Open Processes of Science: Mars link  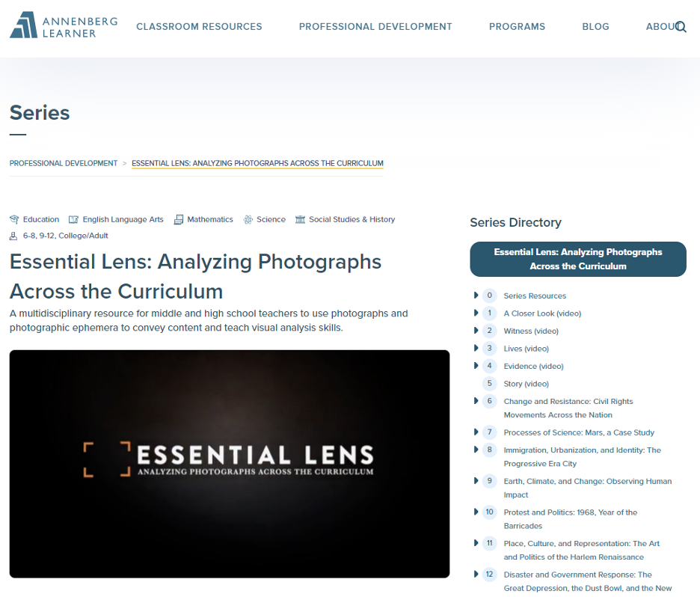click(579, 432)
